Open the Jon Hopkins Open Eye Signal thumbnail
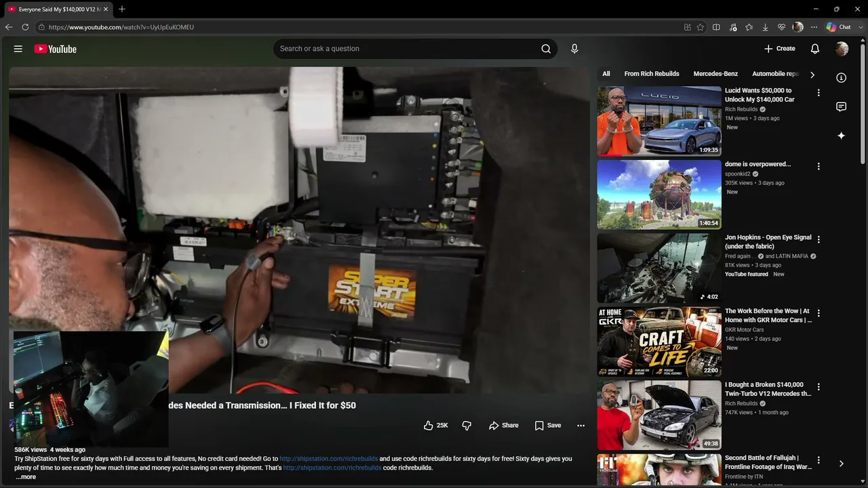Screen dimensions: 868x488 click(659, 268)
